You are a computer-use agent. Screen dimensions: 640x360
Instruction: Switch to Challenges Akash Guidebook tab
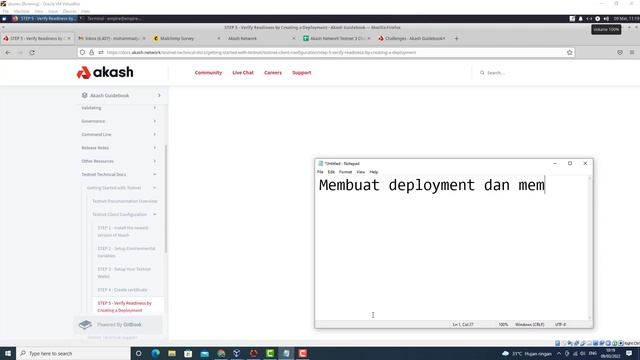411,38
